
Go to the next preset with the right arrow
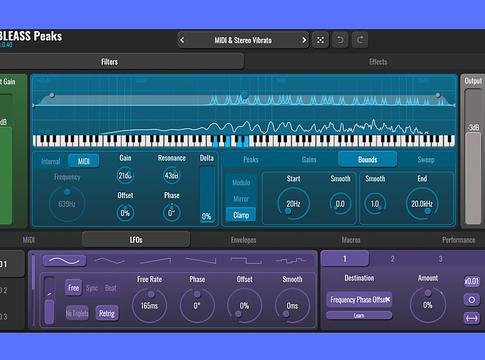304,40
